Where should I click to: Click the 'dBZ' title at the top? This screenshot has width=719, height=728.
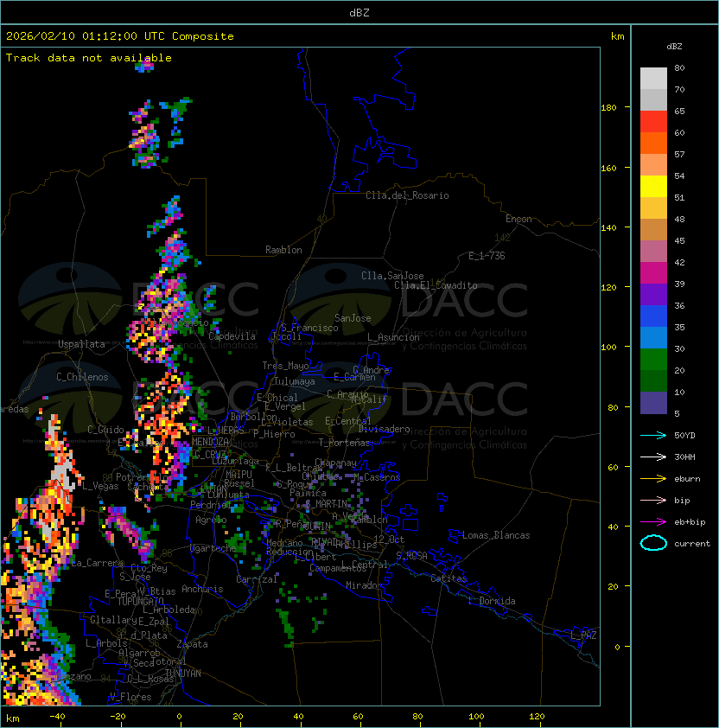359,12
